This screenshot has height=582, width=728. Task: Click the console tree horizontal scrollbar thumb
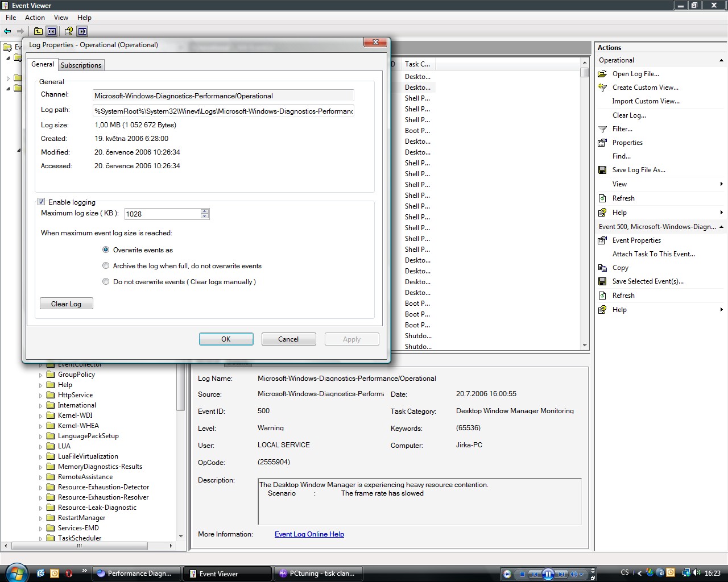point(80,546)
